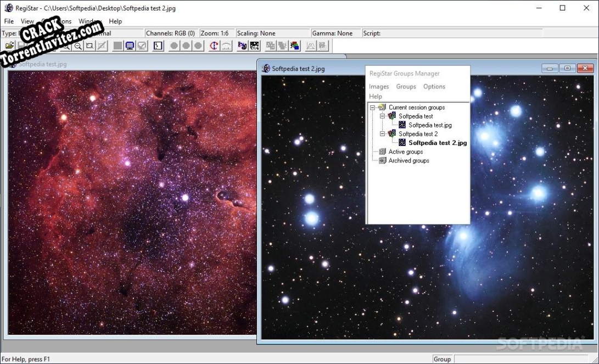Restore down the Softpedia test 2 window
The height and width of the screenshot is (364, 599).
tap(567, 68)
